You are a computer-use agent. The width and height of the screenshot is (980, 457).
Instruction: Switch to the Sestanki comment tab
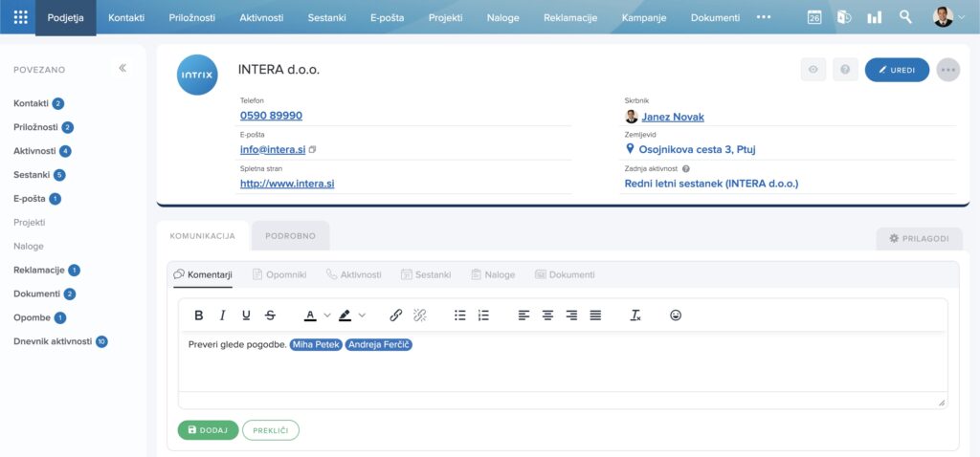[x=426, y=274]
